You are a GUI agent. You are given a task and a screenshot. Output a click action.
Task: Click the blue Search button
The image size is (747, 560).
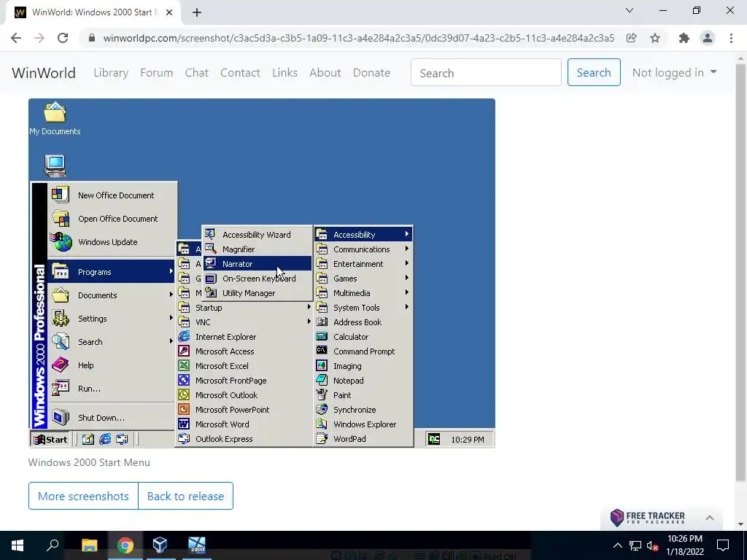point(594,72)
